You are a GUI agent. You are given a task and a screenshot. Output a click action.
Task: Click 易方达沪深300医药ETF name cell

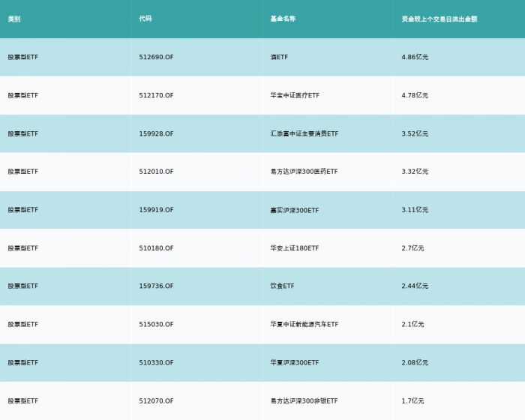[304, 172]
